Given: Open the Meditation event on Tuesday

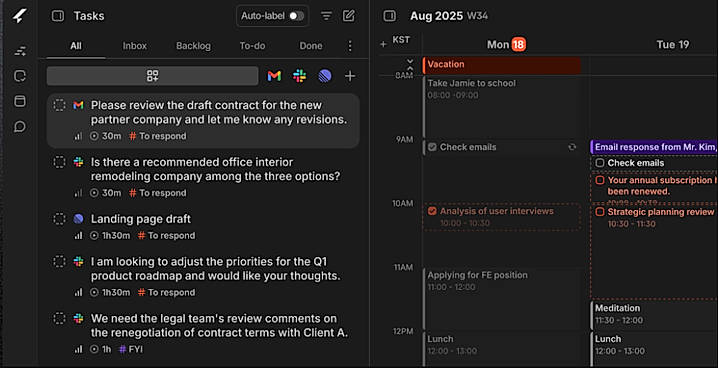Looking at the screenshot, I should 654,314.
